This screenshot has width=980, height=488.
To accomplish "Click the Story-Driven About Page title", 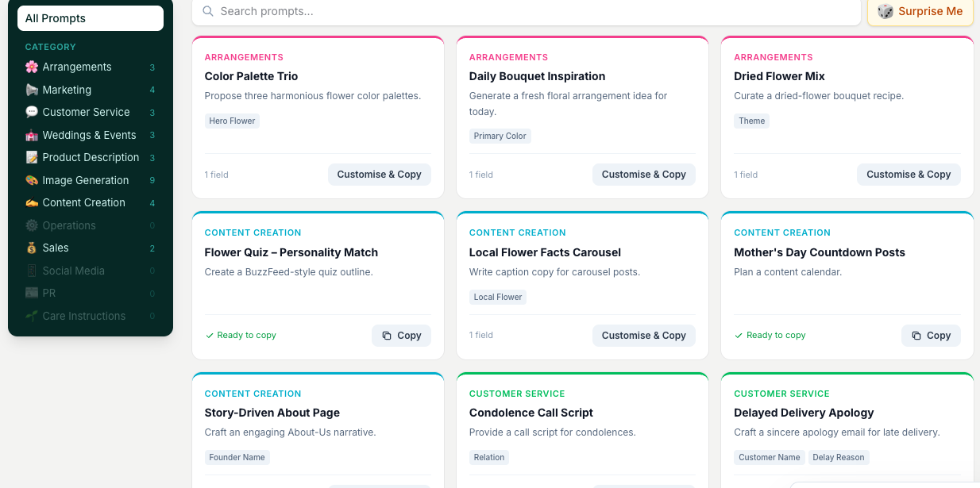I will [272, 413].
